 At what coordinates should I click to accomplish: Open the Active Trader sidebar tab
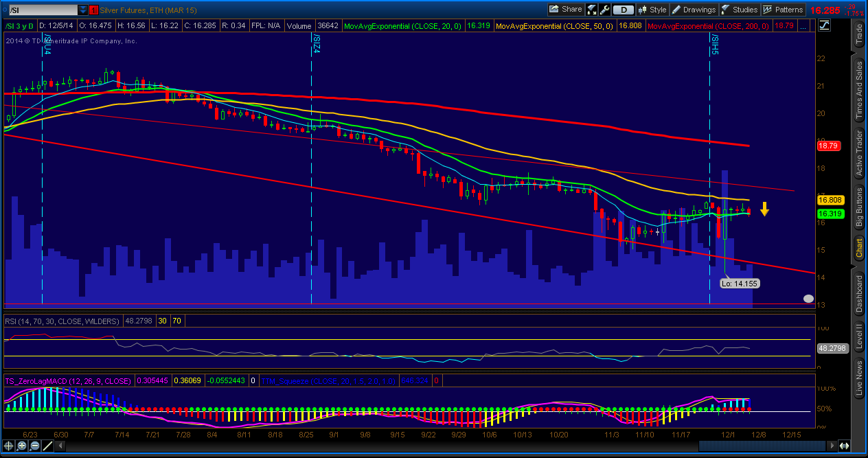(x=859, y=152)
